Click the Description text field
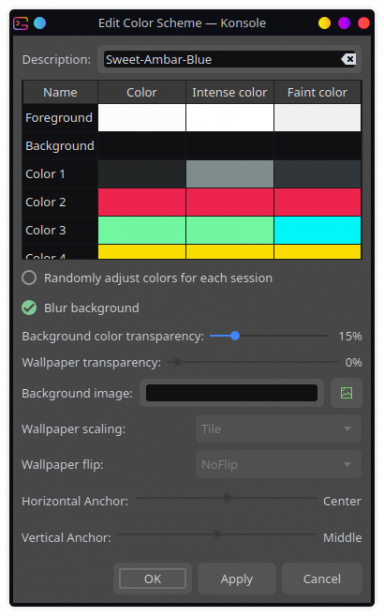The image size is (384, 616). pyautogui.click(x=230, y=59)
